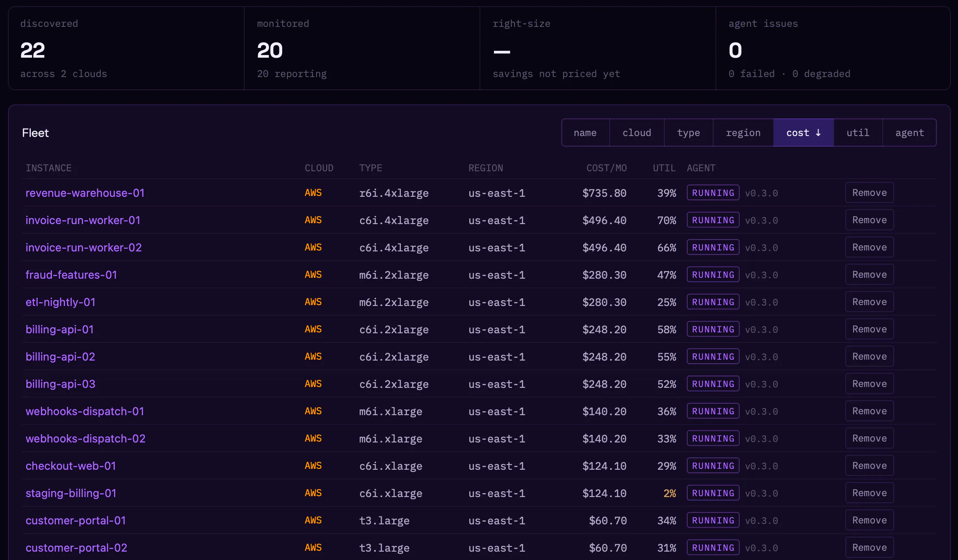The image size is (958, 560).
Task: Open webhooks-dispatch-01 instance link
Action: tap(85, 411)
